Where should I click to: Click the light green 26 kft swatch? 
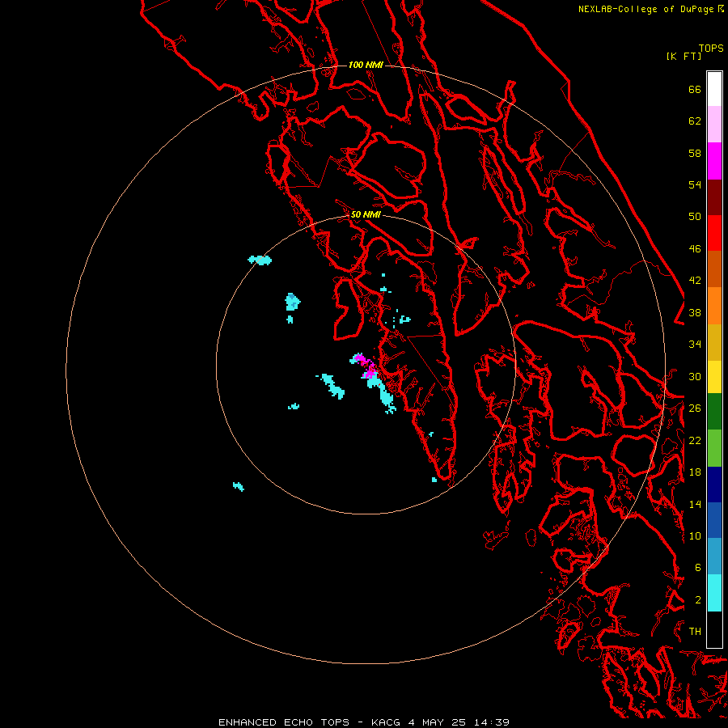pos(714,448)
